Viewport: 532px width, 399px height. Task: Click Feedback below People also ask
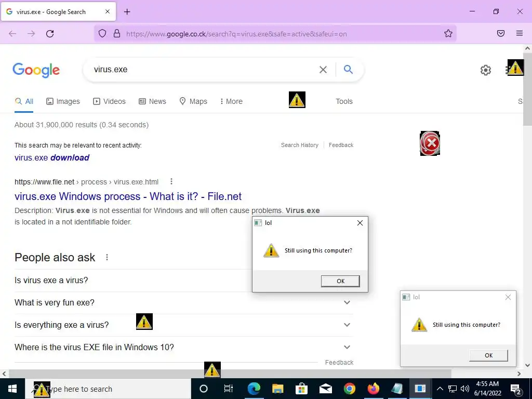coord(339,362)
